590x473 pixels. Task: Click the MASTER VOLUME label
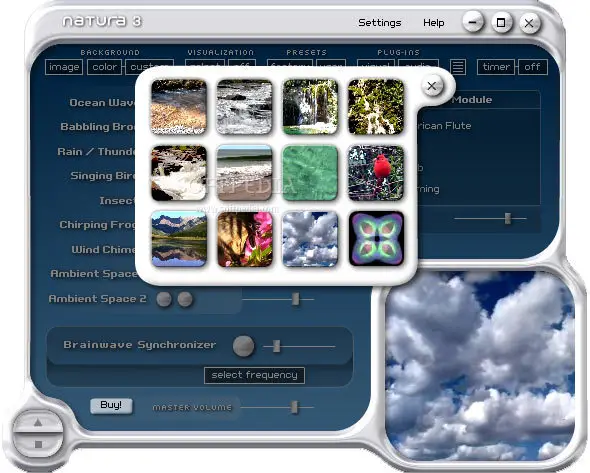tap(192, 408)
